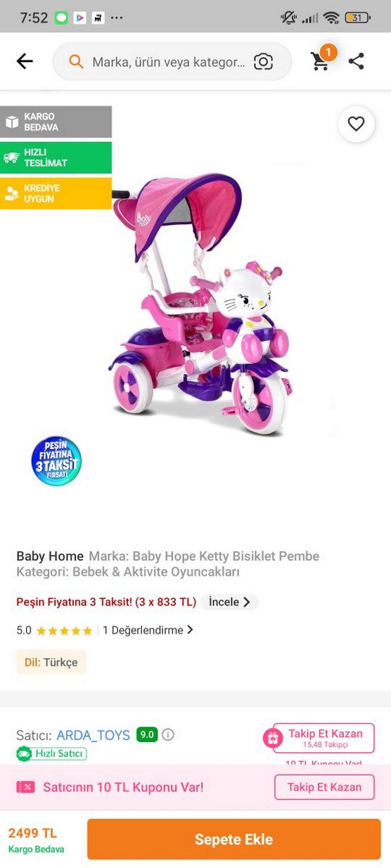Tap the share icon
This screenshot has height=868, width=391.
357,61
